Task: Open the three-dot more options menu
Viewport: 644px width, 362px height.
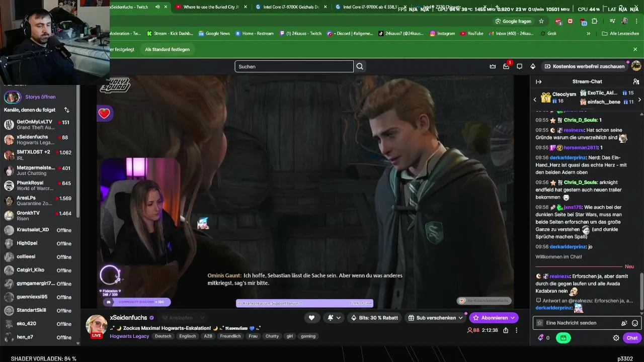Action: click(x=516, y=330)
